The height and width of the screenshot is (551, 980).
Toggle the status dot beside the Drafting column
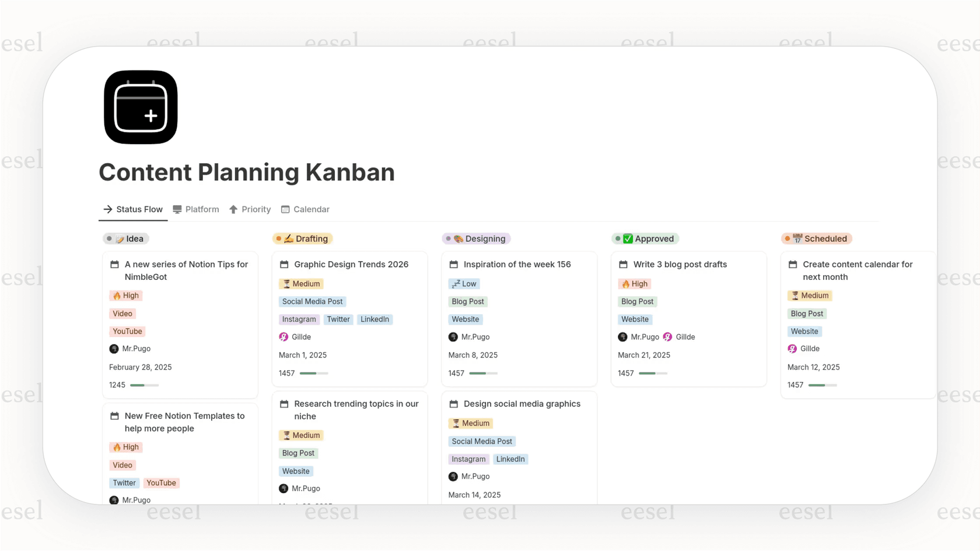(x=279, y=238)
